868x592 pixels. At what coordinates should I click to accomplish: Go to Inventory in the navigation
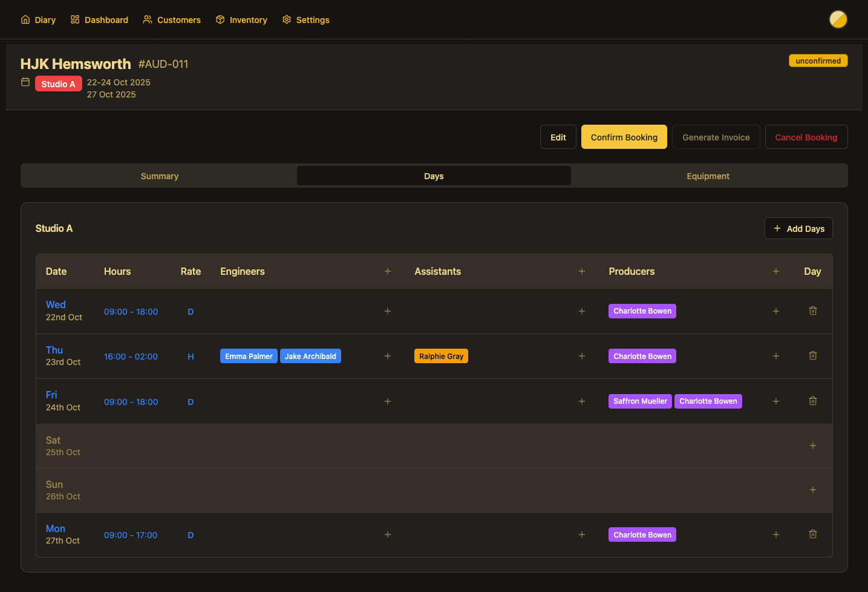tap(241, 20)
